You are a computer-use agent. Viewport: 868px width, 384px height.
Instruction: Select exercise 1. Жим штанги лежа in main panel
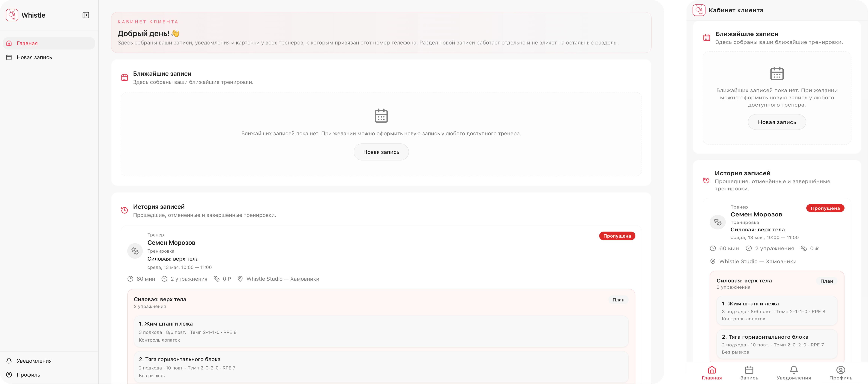pos(381,331)
